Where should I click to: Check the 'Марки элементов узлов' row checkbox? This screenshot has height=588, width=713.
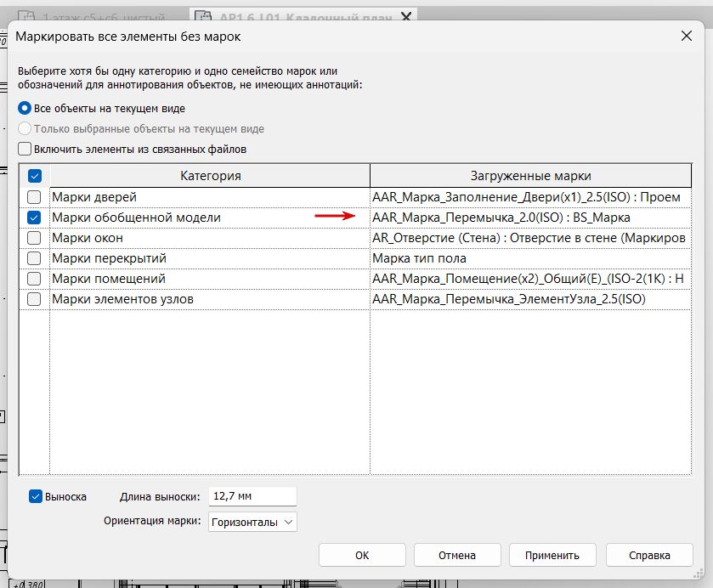point(34,299)
